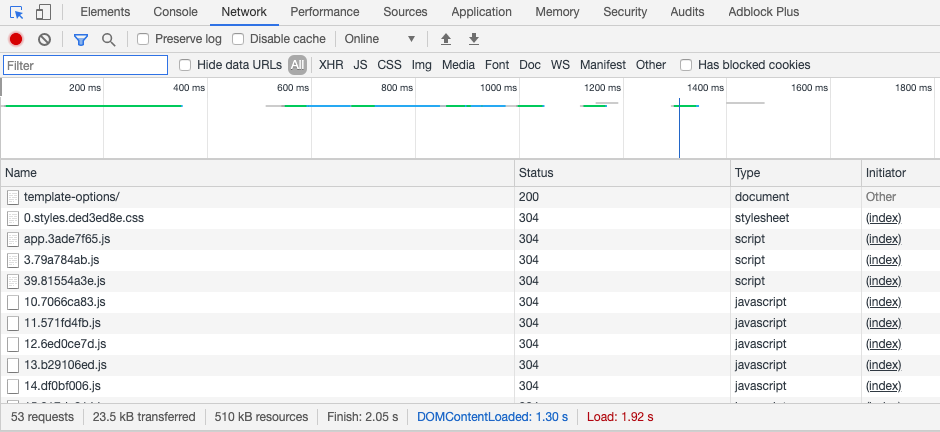Export HAR file with download arrow

(x=474, y=39)
